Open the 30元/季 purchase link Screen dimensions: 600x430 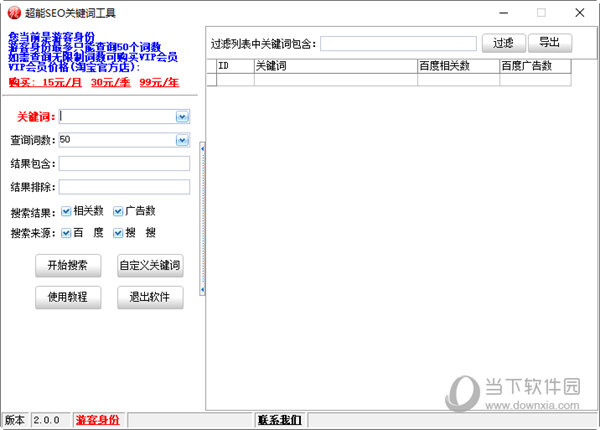[x=111, y=82]
